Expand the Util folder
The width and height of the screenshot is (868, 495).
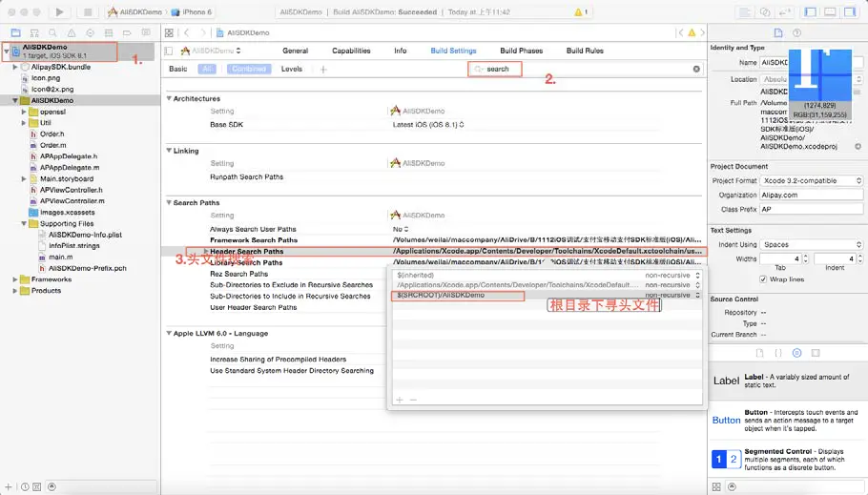(23, 122)
